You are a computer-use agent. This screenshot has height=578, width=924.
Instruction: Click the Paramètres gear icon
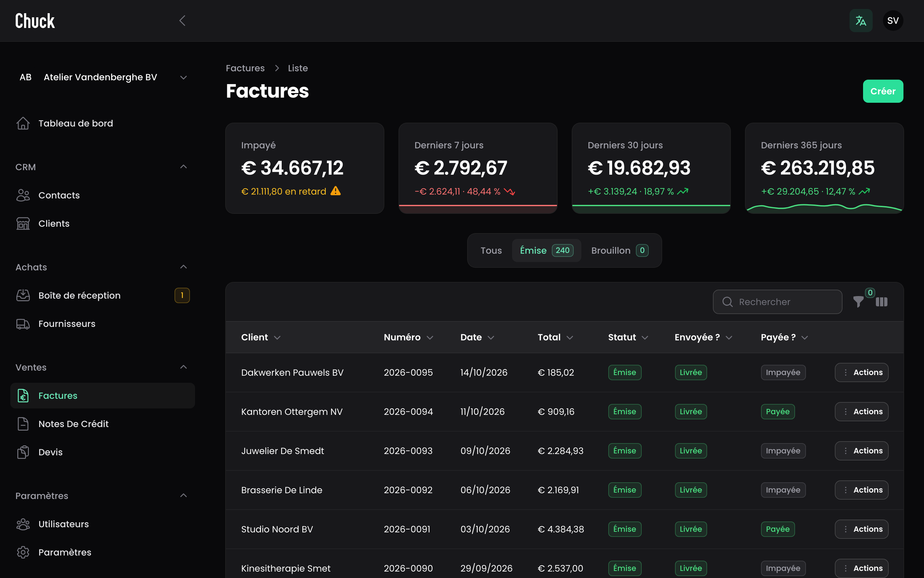[23, 552]
